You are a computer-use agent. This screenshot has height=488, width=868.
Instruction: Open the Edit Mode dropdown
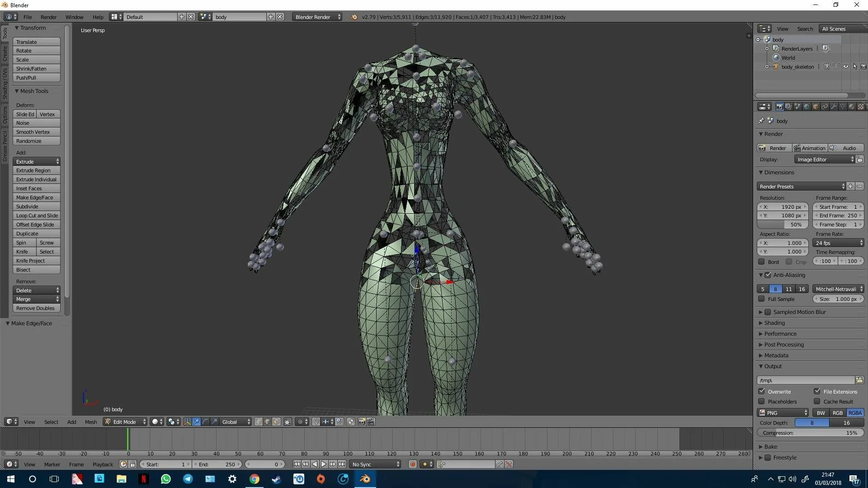tap(125, 422)
